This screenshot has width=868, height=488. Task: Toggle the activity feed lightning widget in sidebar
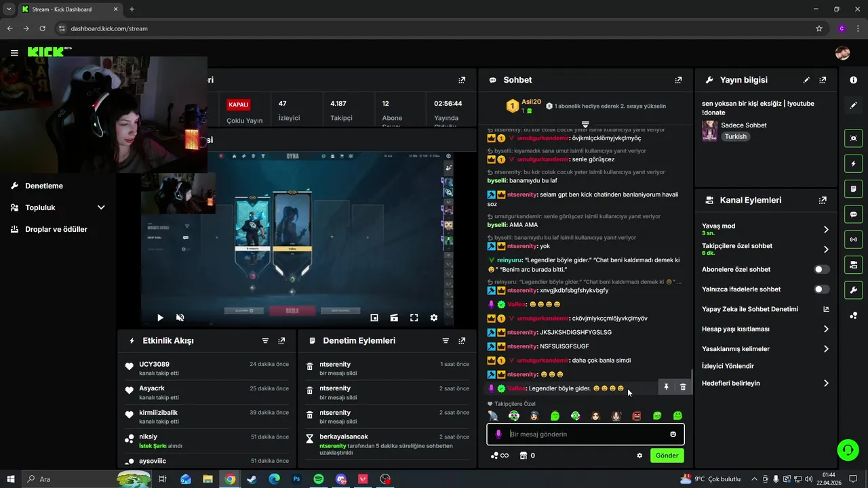853,163
